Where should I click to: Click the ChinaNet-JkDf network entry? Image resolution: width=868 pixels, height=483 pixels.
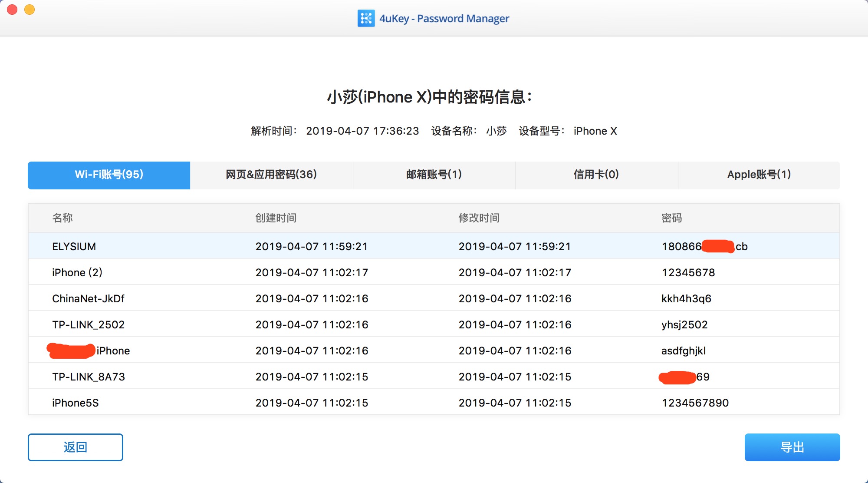[88, 298]
